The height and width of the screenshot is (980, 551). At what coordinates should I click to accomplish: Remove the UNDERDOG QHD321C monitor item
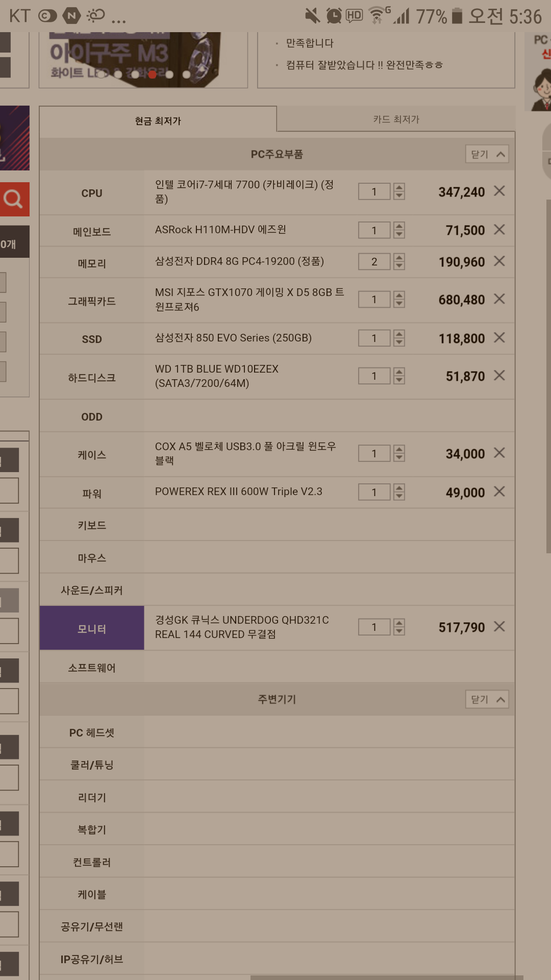[499, 626]
